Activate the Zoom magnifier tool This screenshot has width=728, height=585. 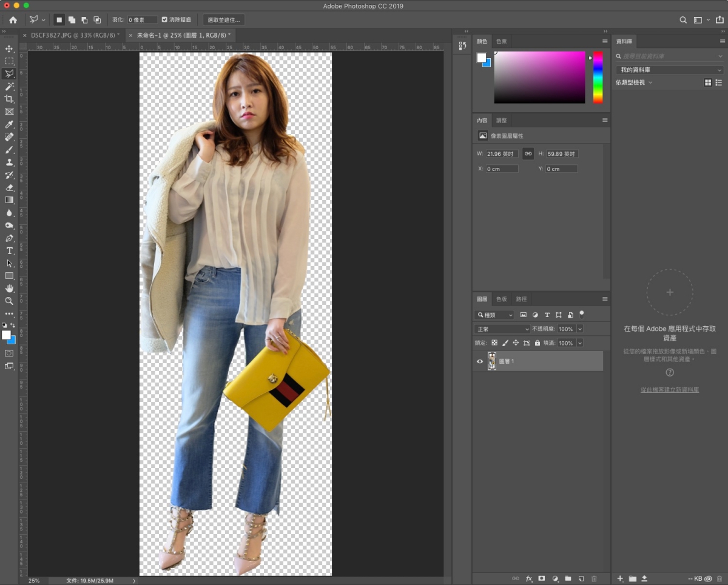(9, 301)
